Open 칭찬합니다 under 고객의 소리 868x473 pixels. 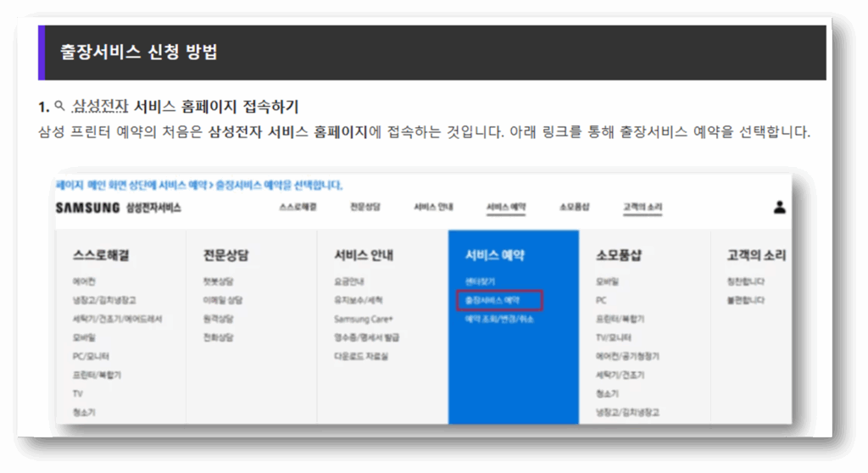(x=746, y=281)
